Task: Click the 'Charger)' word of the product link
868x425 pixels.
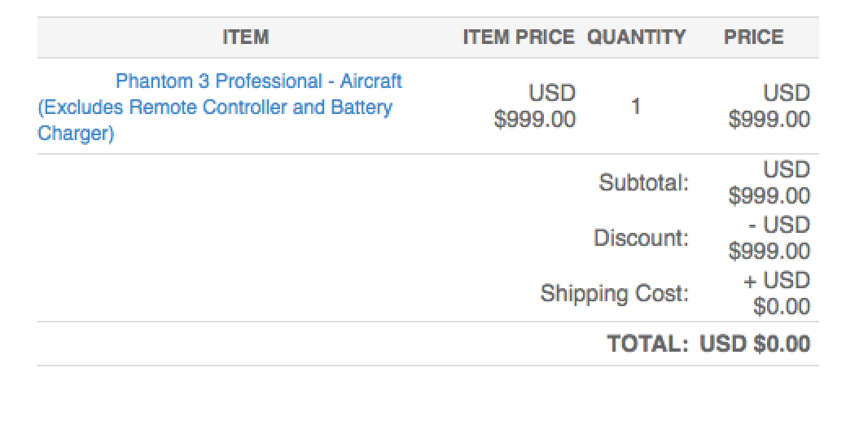Action: (x=76, y=134)
